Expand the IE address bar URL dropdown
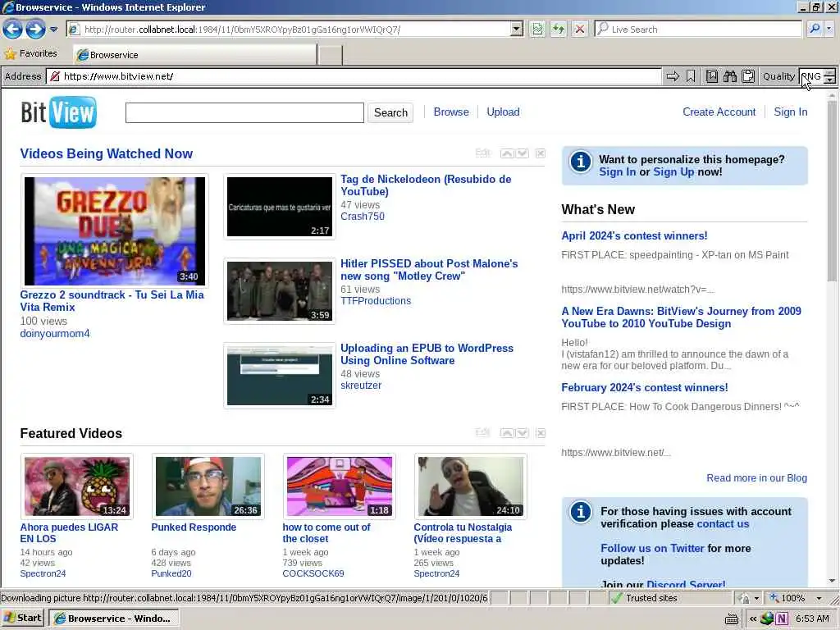The width and height of the screenshot is (840, 630). (517, 29)
